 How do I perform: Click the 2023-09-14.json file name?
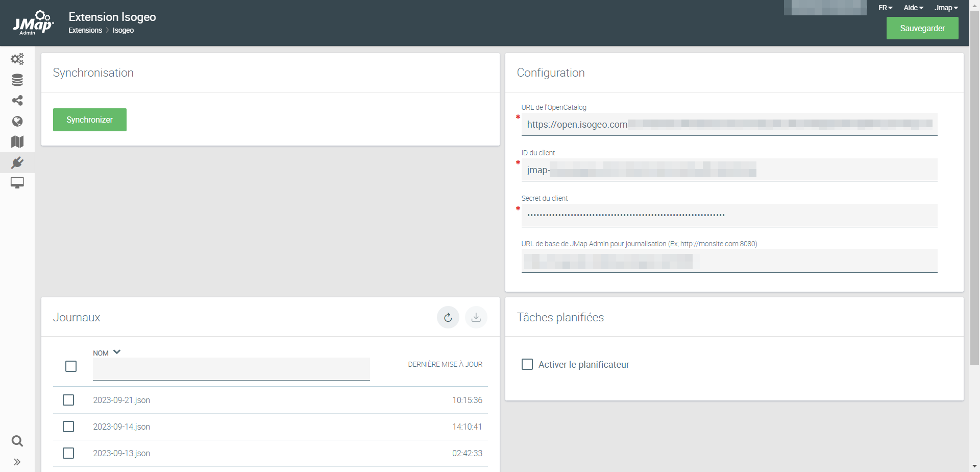(121, 427)
